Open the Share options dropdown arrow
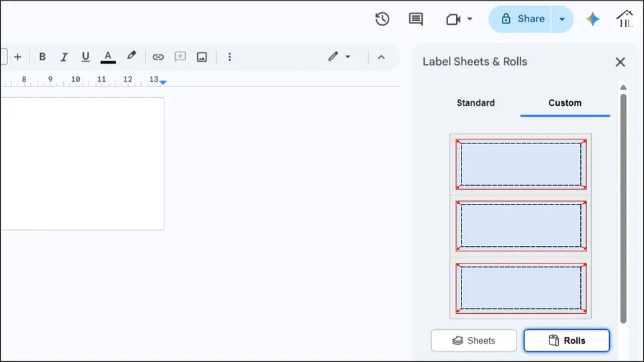This screenshot has width=644, height=362. [x=562, y=19]
